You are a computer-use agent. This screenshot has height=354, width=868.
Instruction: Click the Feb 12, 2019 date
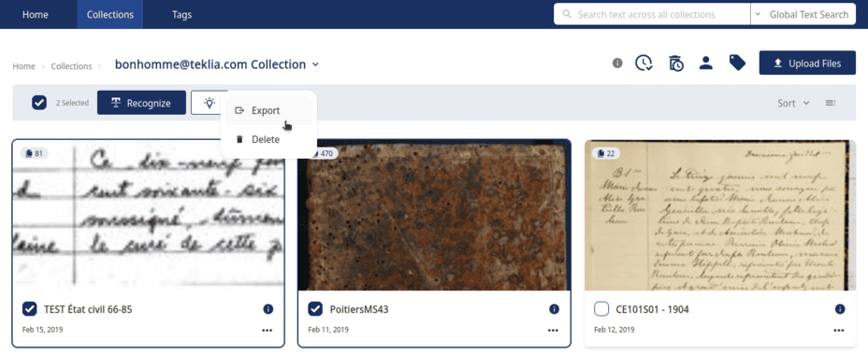pos(614,330)
